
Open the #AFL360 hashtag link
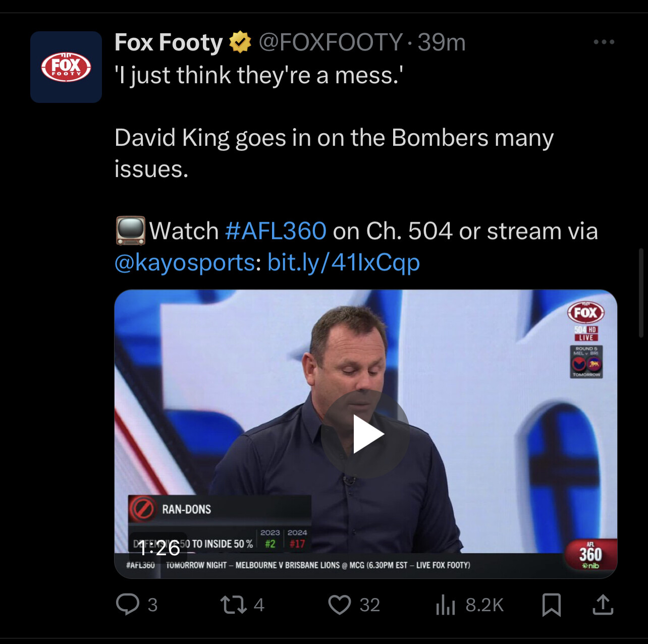point(276,231)
